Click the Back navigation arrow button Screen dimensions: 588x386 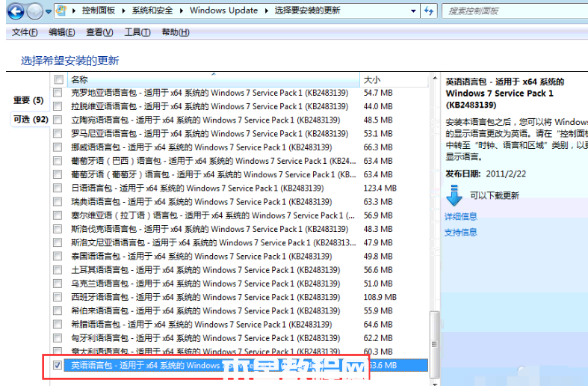coord(16,11)
